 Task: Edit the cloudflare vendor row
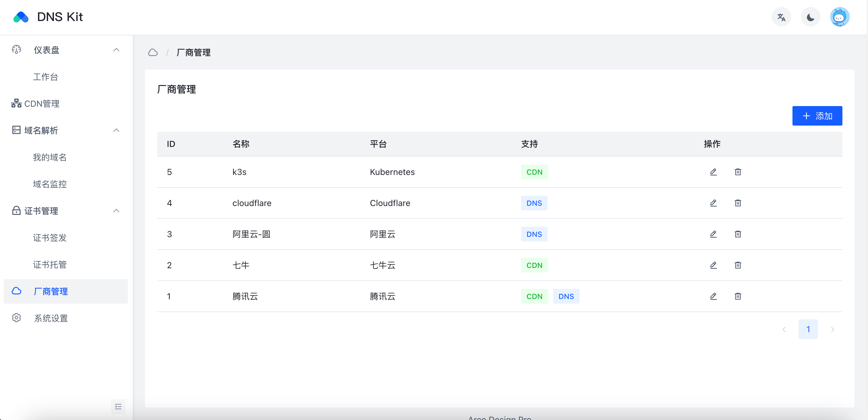click(x=713, y=203)
